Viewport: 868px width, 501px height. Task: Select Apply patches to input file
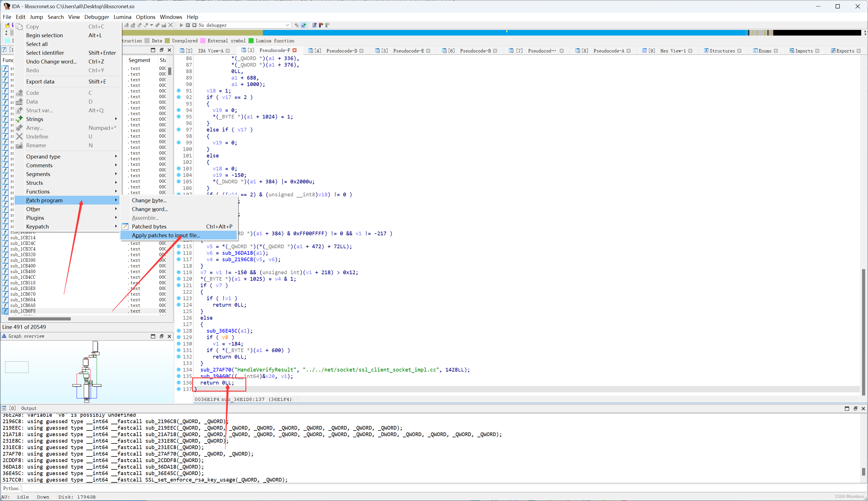pyautogui.click(x=166, y=235)
